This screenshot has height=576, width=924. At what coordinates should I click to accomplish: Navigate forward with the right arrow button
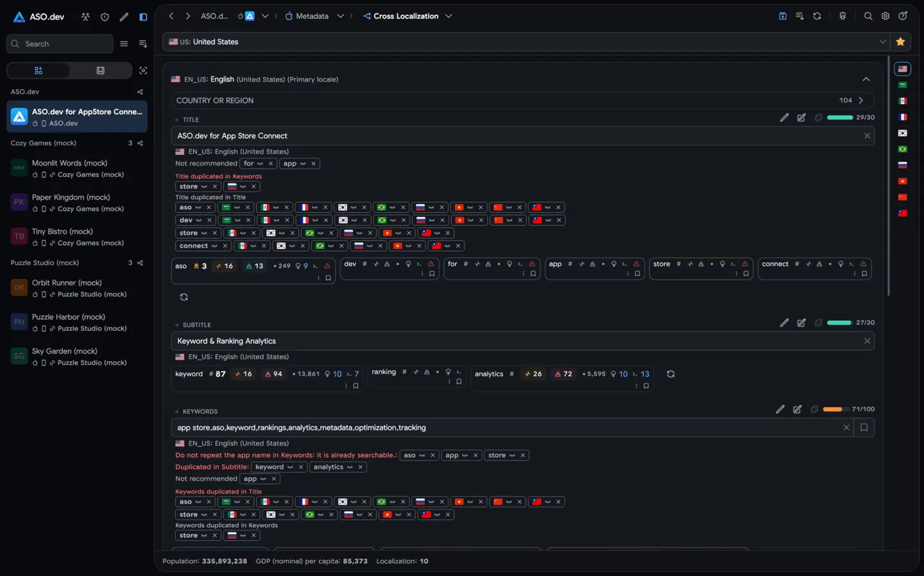(x=187, y=16)
